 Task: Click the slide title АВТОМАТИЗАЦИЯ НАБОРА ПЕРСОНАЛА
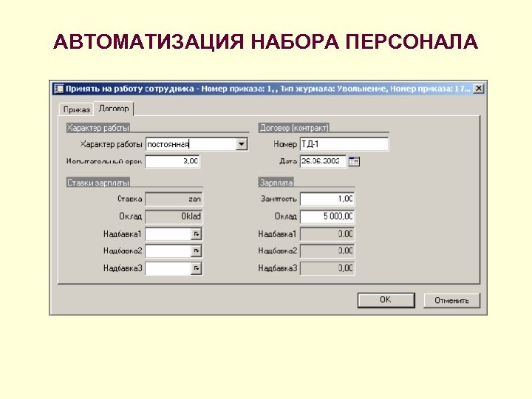click(266, 41)
